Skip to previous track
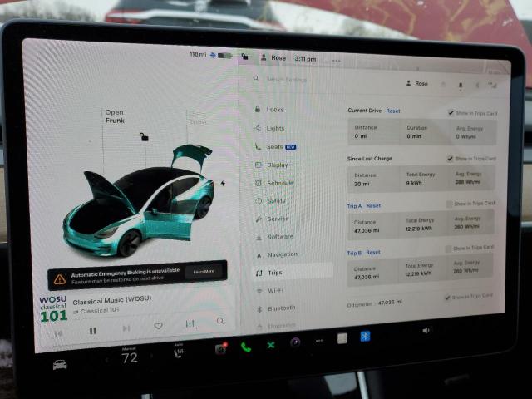Screen dimensions: 532x399 pyautogui.click(x=58, y=334)
